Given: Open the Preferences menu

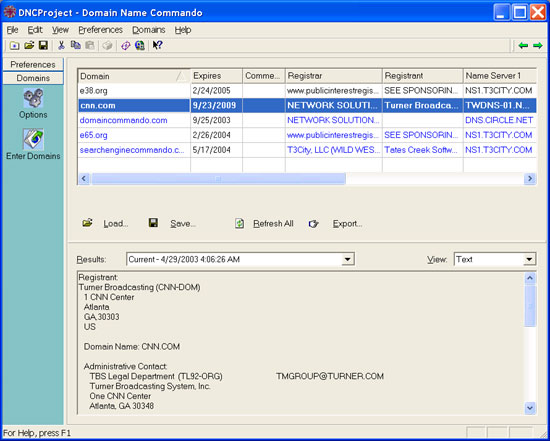Looking at the screenshot, I should 101,30.
